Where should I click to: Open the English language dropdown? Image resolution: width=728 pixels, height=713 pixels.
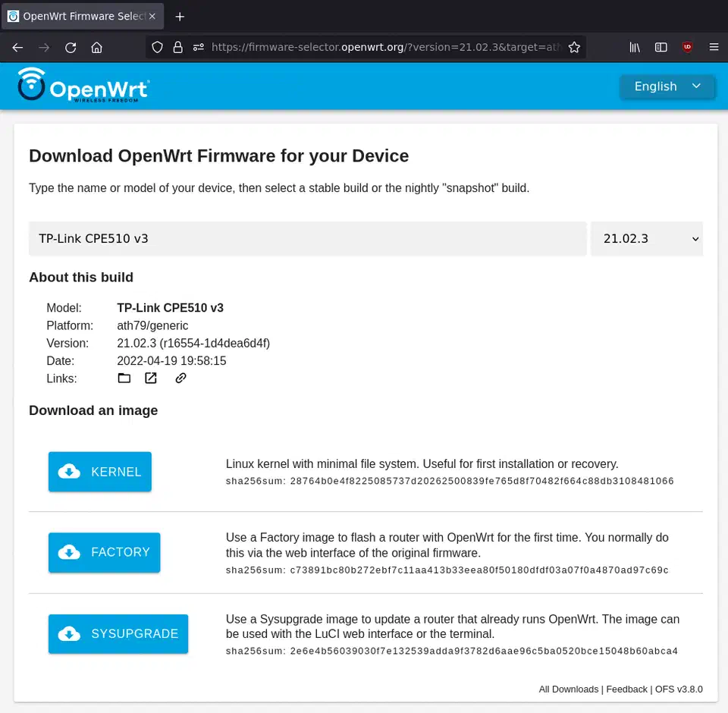coord(667,86)
